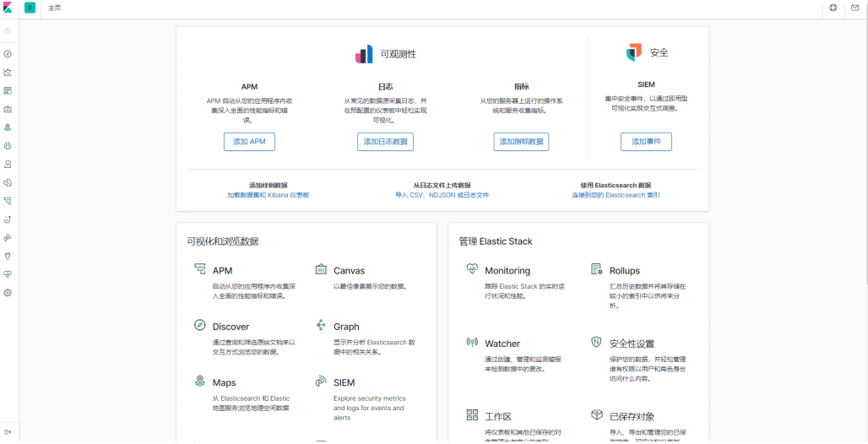Click the APM card icon
The width and height of the screenshot is (868, 444).
pos(200,269)
